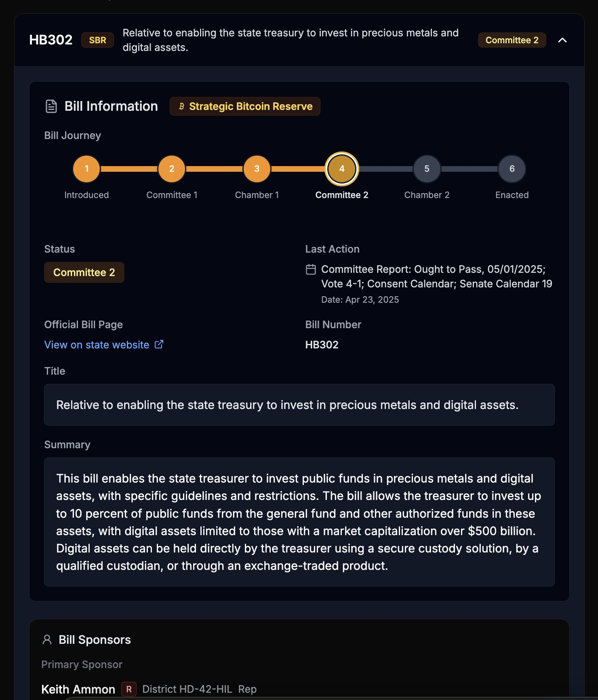Select the Introduced step circle numbered 1

[86, 169]
